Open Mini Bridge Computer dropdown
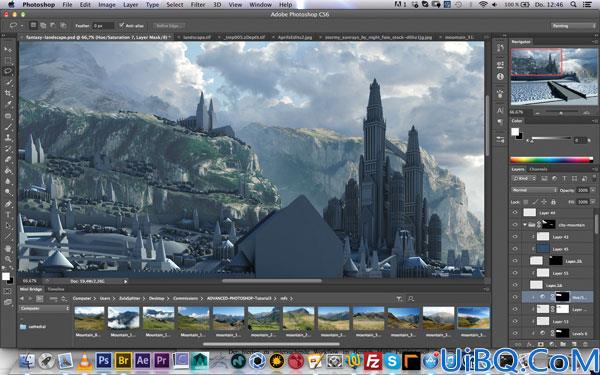The image size is (600, 375). click(x=44, y=308)
